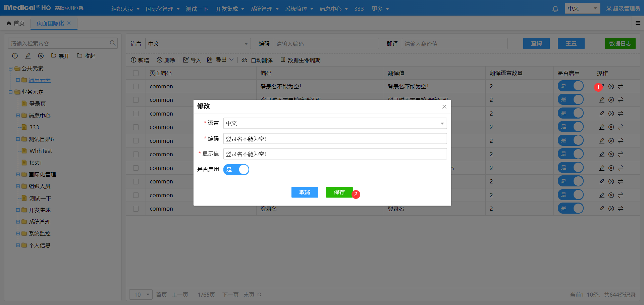Expand the 个人信息 tree node
This screenshot has height=305, width=644.
(x=18, y=245)
